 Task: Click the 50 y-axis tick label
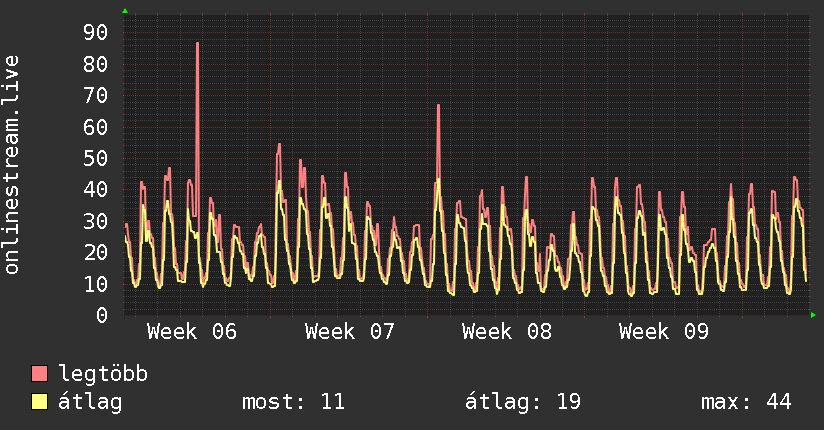(x=95, y=158)
